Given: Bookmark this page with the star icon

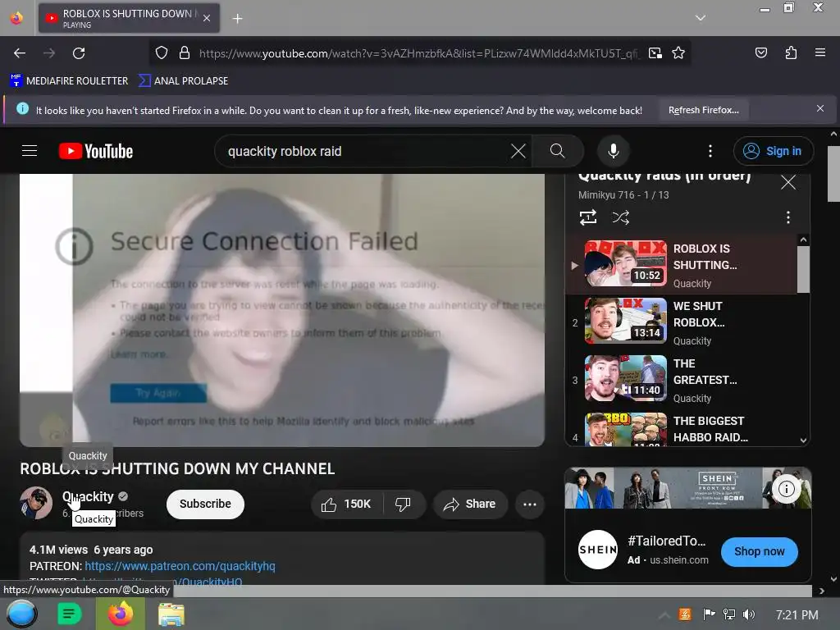Looking at the screenshot, I should pos(678,53).
